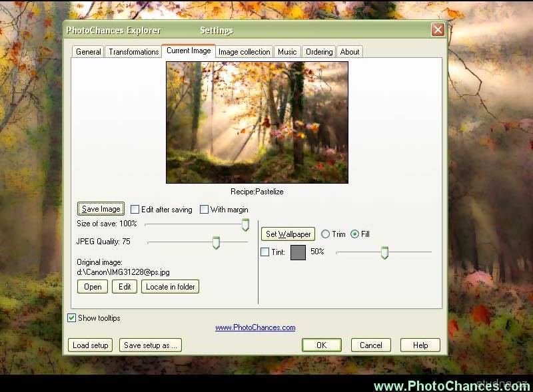Go to the About tab

[349, 52]
